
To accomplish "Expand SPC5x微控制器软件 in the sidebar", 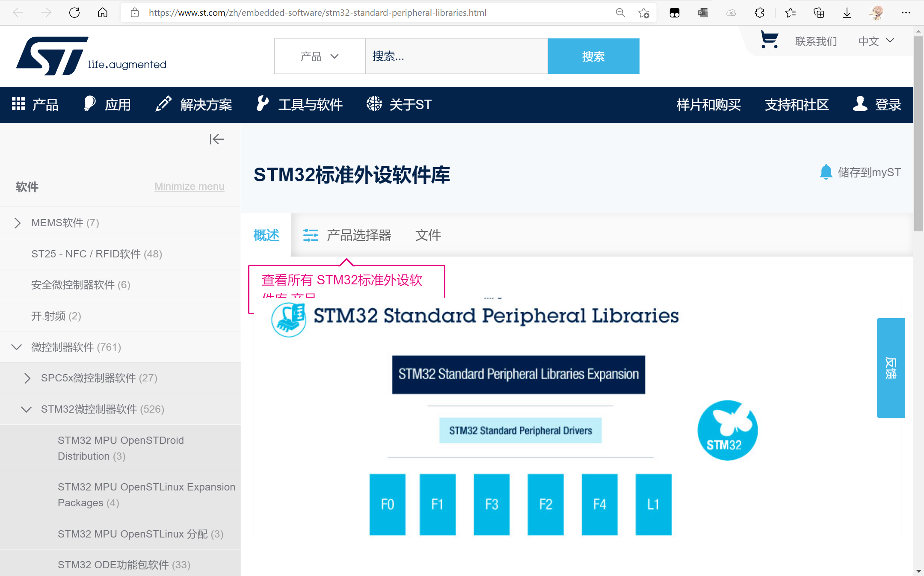I will [27, 378].
